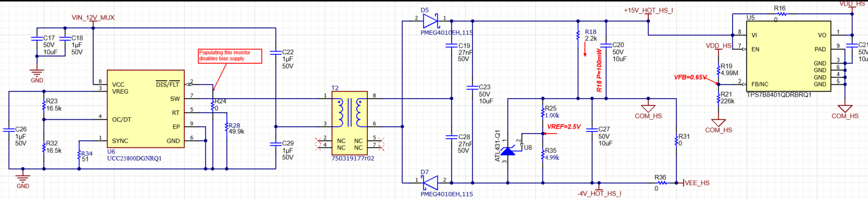
Task: Select the C26 capacitor symbol
Action: [x=9, y=130]
